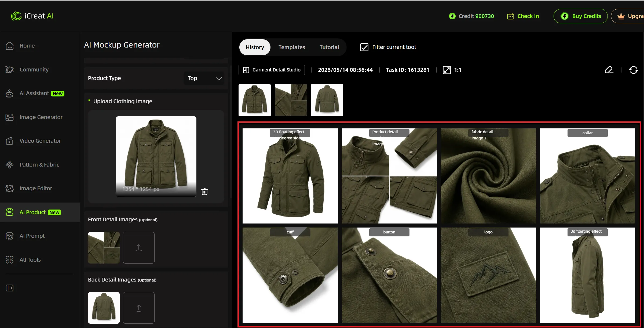Click the regenerate refresh icon
Viewport: 644px width, 328px height.
(633, 70)
